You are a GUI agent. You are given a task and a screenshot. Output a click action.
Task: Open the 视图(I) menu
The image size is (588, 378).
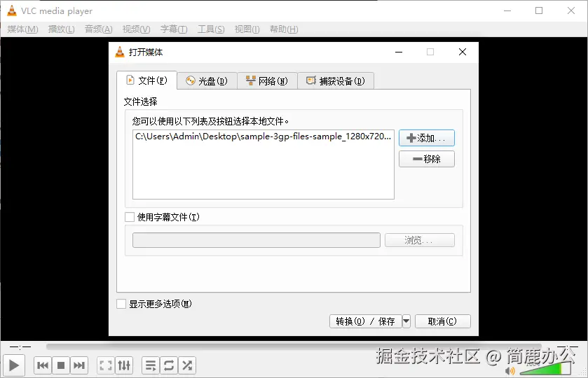(x=247, y=29)
